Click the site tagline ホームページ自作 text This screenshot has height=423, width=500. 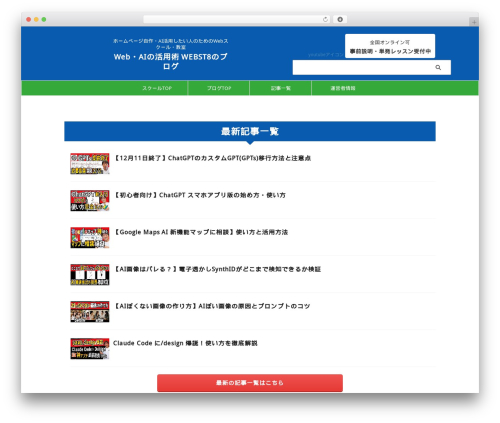click(x=171, y=44)
